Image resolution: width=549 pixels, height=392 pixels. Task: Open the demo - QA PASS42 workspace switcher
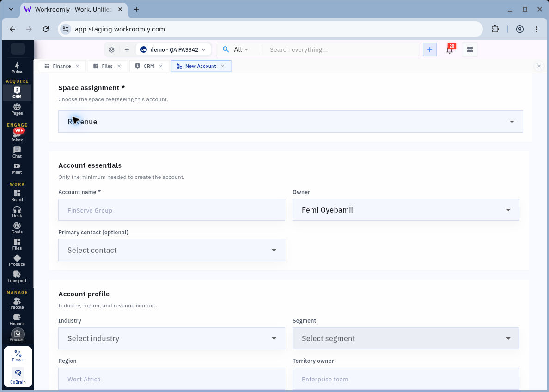pos(173,50)
